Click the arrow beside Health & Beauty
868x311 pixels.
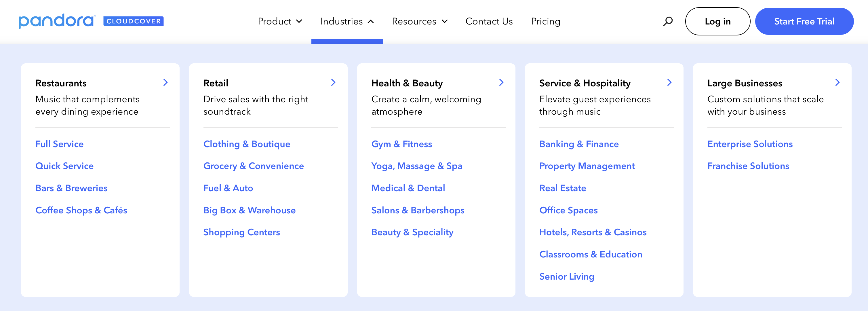[501, 82]
